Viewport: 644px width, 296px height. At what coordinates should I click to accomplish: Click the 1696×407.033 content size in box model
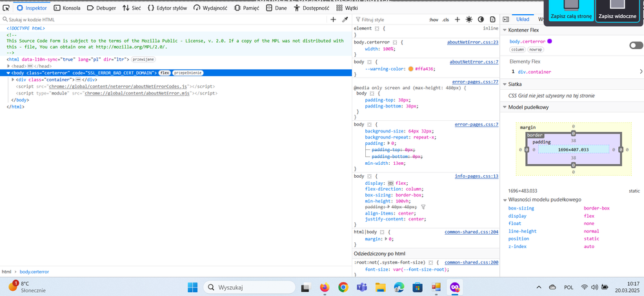pyautogui.click(x=574, y=150)
